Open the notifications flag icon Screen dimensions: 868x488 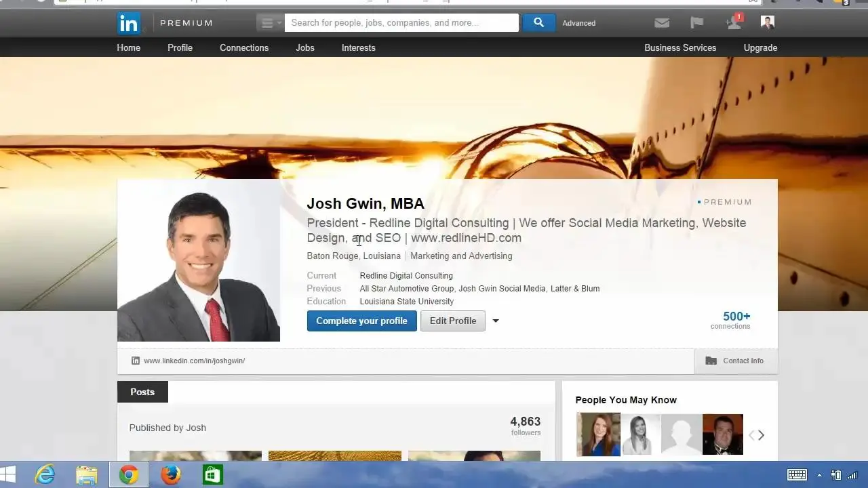[697, 23]
